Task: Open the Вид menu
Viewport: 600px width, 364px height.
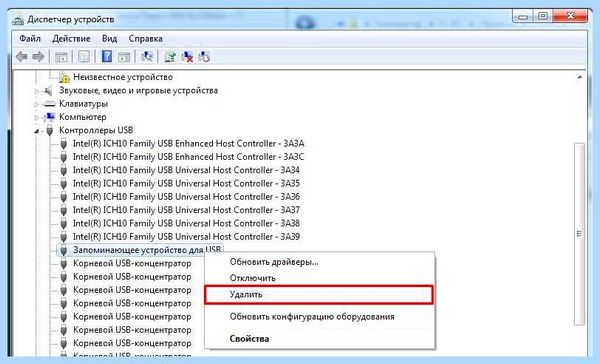Action: [x=109, y=39]
